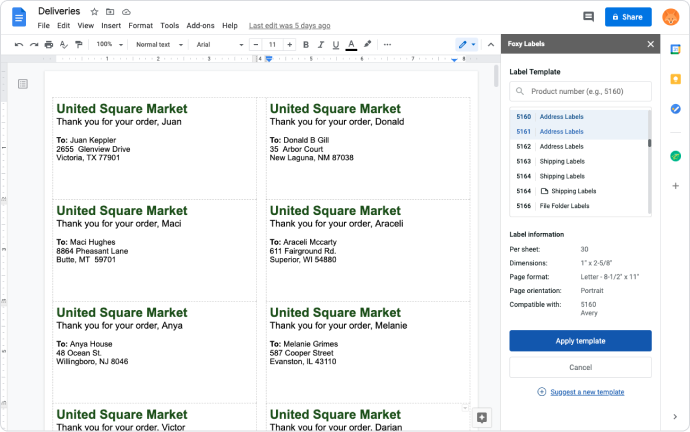Open the green add-on side panel icon

click(675, 156)
